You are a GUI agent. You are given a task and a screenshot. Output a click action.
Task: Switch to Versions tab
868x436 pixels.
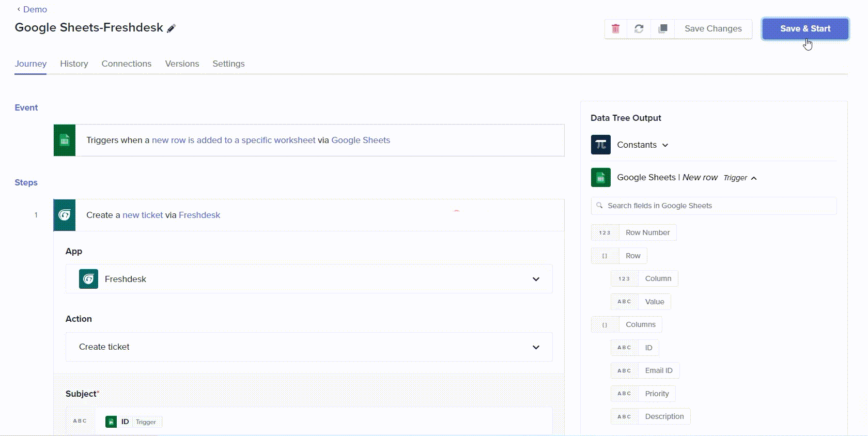click(x=182, y=64)
